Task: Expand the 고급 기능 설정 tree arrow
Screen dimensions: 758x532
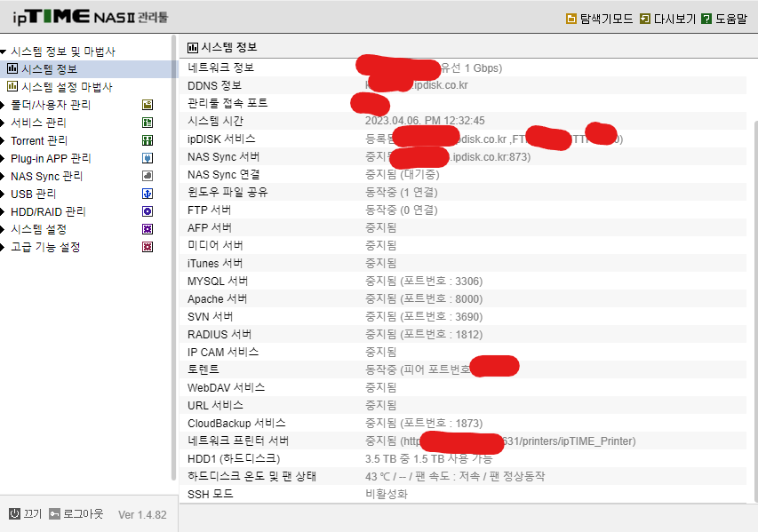Action: pos(3,247)
